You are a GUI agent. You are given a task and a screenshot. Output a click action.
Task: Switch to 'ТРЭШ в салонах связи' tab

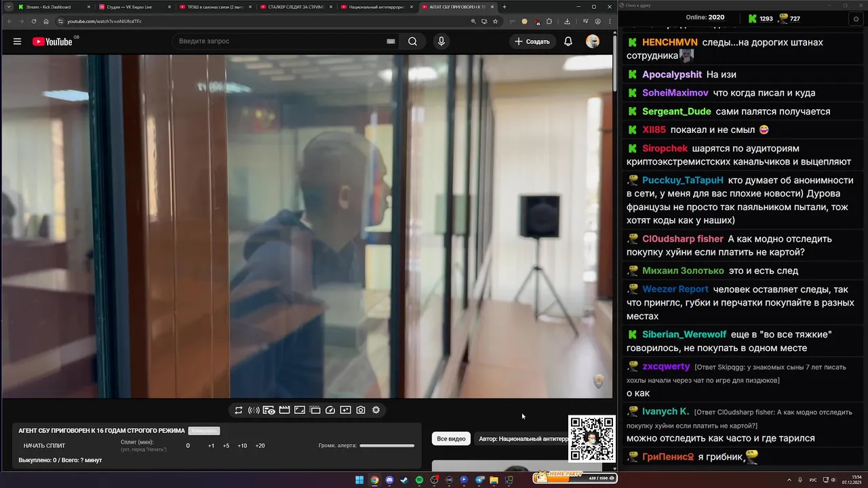pos(214,7)
